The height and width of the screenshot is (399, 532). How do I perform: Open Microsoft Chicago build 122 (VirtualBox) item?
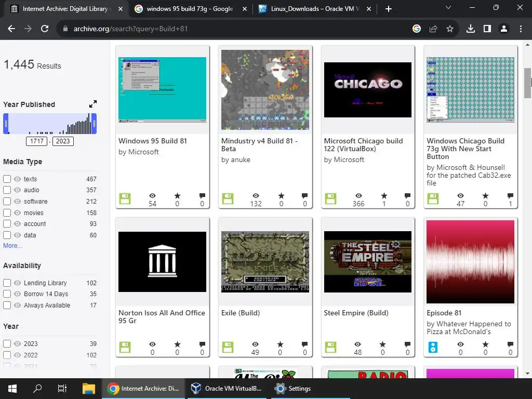pos(363,145)
